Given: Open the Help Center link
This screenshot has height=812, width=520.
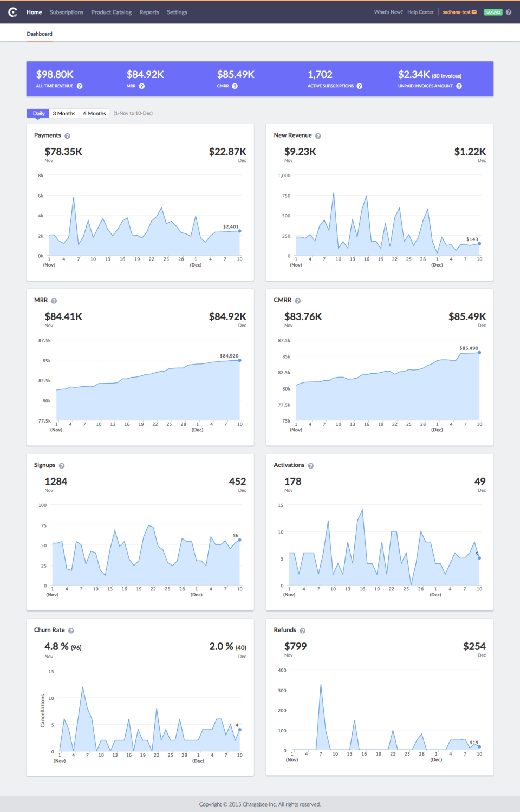Looking at the screenshot, I should tap(420, 12).
